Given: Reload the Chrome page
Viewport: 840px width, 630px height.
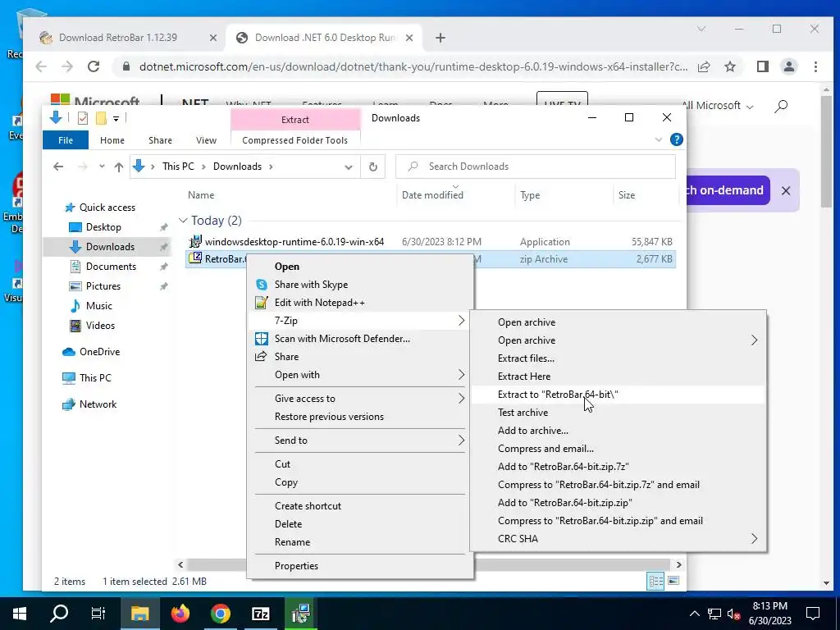Looking at the screenshot, I should pos(94,66).
